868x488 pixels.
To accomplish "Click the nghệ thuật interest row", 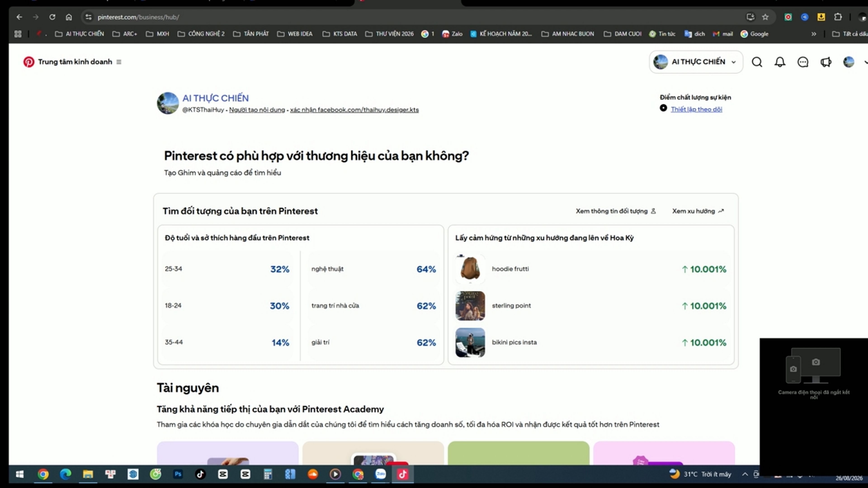I will point(374,269).
